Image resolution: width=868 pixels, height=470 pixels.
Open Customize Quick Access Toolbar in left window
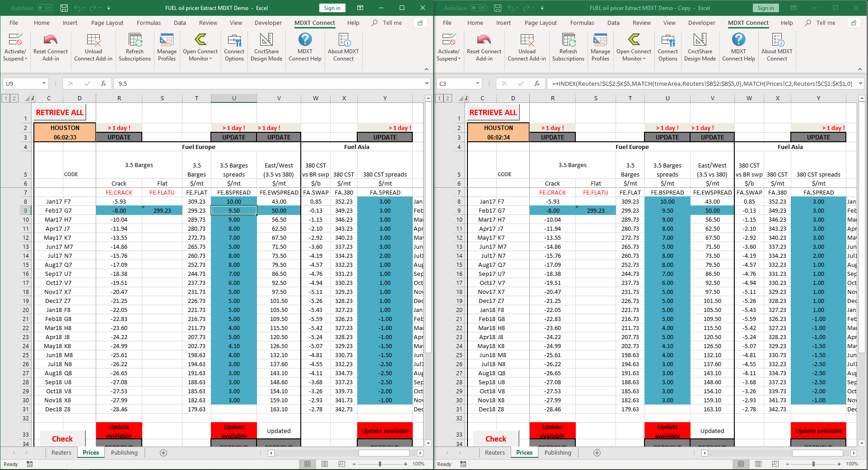tap(109, 8)
